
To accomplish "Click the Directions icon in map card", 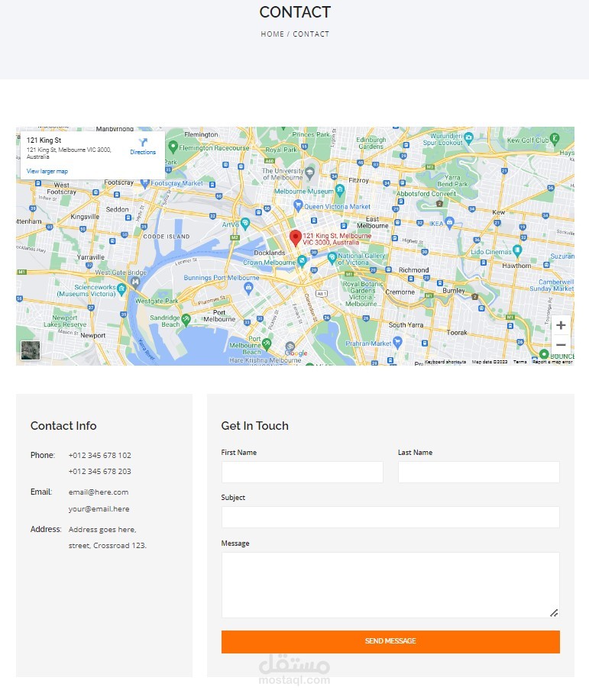I will pos(143,143).
